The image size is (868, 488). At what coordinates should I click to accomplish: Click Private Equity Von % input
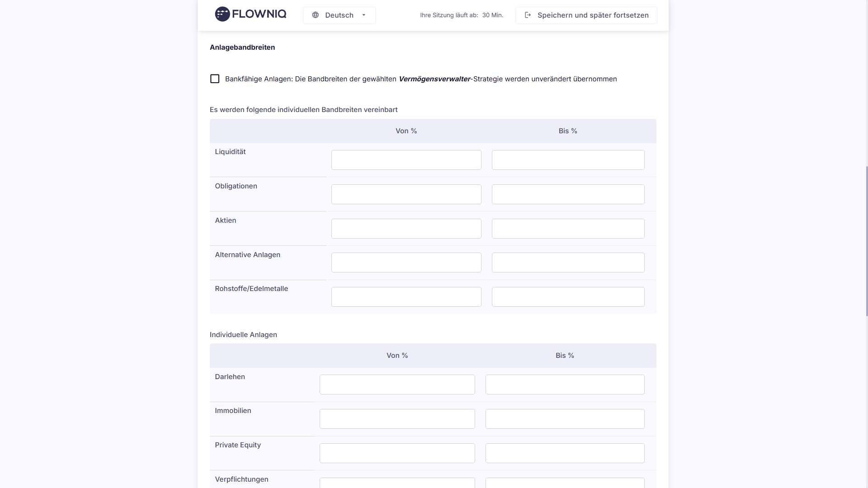tap(397, 453)
